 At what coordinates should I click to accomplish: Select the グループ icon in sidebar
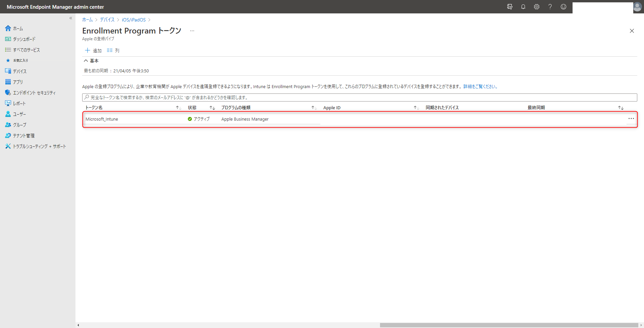(8, 125)
